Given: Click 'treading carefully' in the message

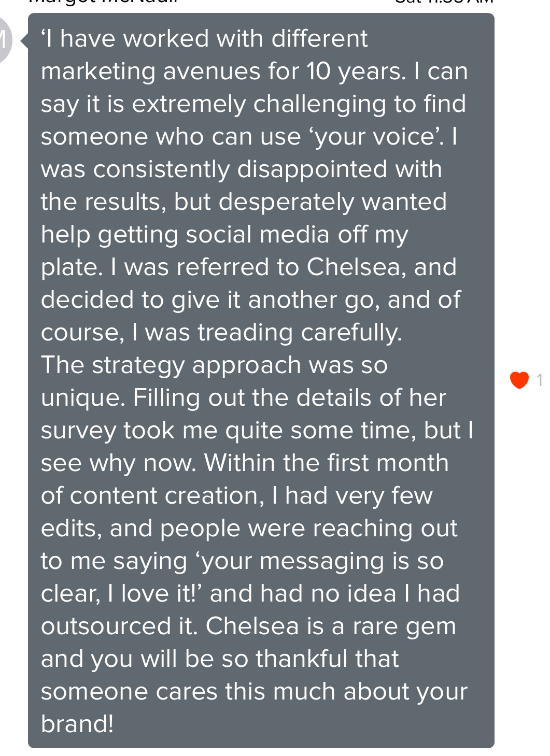Looking at the screenshot, I should (300, 333).
